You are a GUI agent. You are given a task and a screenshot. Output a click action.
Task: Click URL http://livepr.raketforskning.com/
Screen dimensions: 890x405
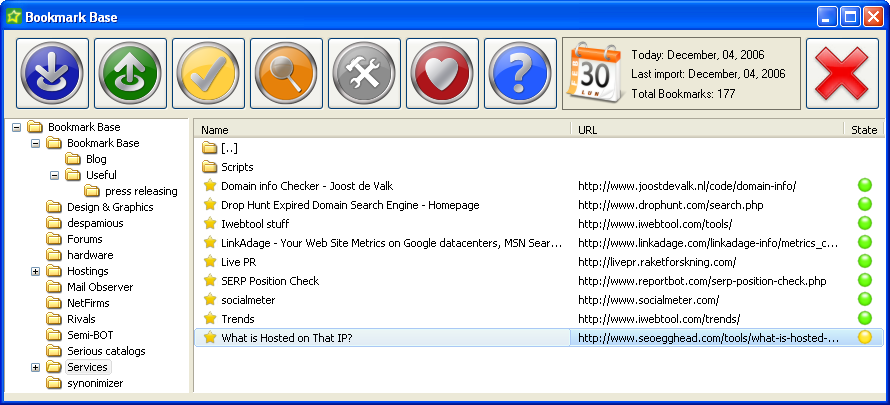657,261
